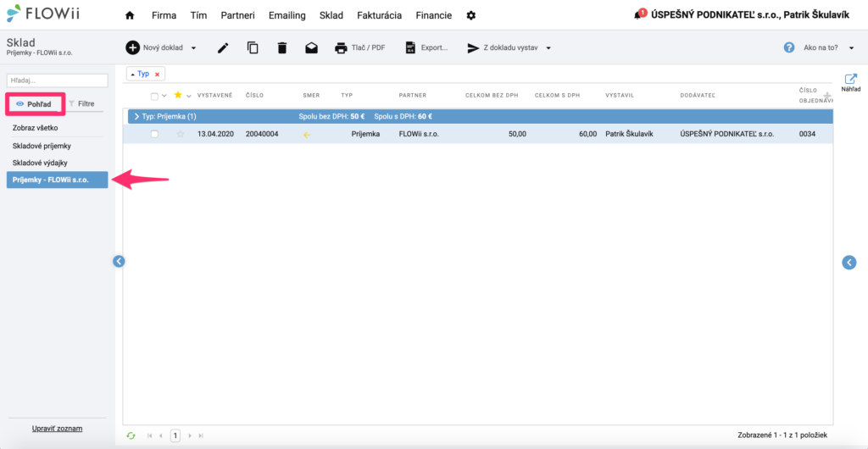Go to the home icon

(130, 15)
